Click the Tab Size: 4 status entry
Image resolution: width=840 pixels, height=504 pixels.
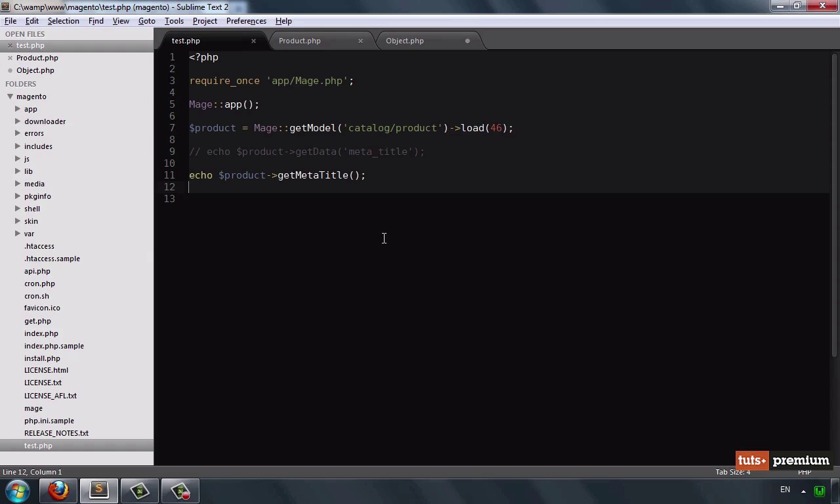(x=733, y=472)
